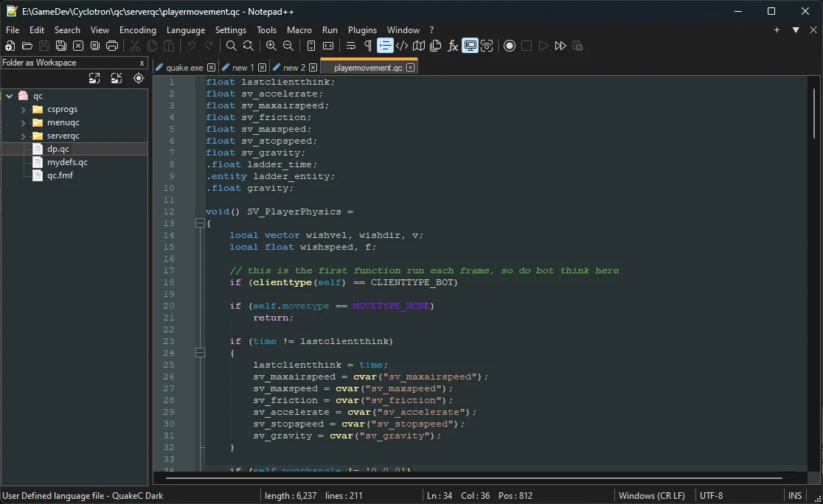Select qc.fmf in the workspace tree
This screenshot has width=823, height=504.
(60, 175)
